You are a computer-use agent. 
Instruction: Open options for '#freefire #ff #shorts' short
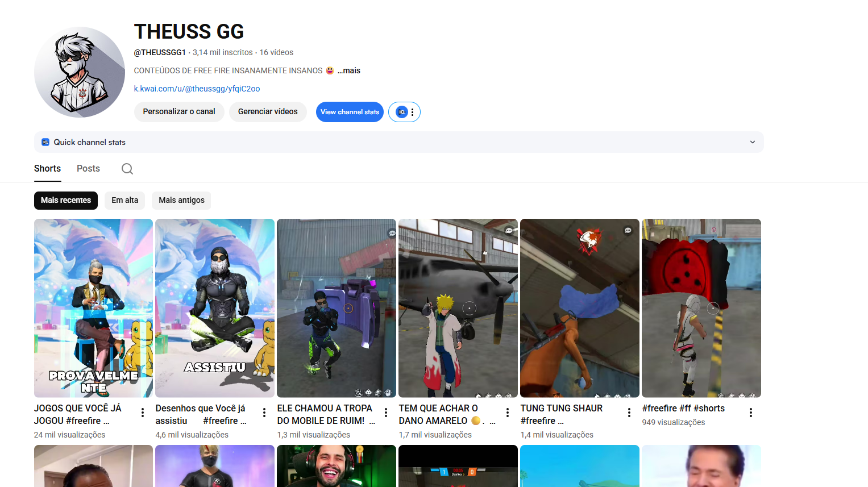point(751,413)
